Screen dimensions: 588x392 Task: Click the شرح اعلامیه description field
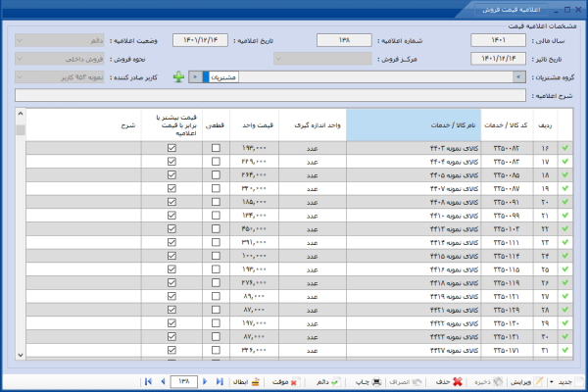pos(270,95)
